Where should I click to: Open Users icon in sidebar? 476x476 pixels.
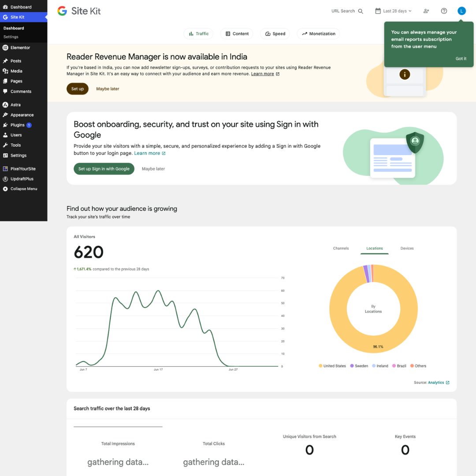pyautogui.click(x=5, y=135)
